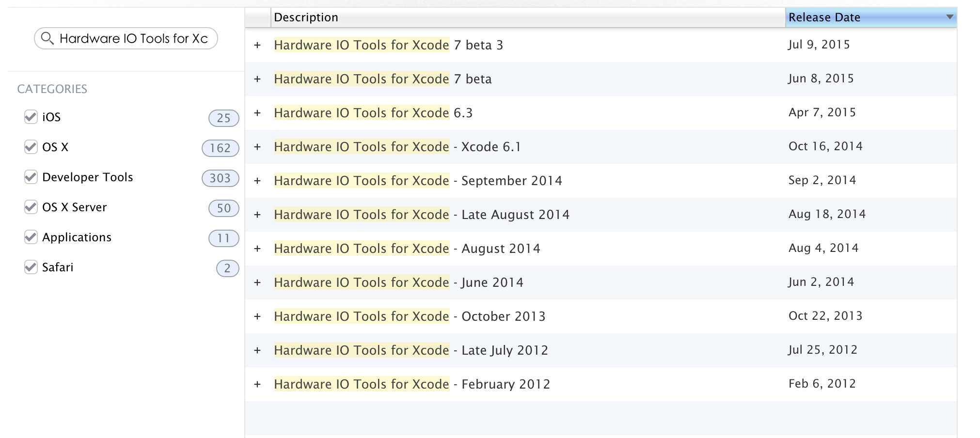Open Hardware IO Tools - September 2014

418,181
